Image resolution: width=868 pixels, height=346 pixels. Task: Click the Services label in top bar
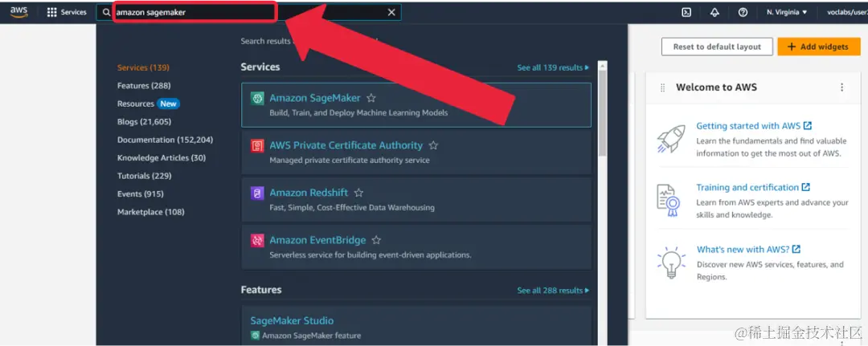click(x=74, y=12)
